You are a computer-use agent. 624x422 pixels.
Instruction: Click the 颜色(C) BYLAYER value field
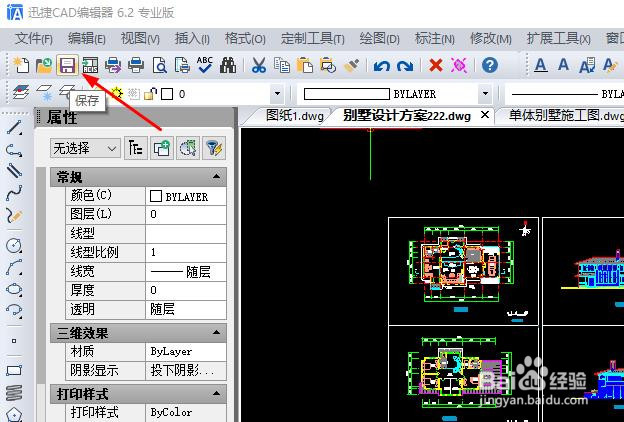186,196
